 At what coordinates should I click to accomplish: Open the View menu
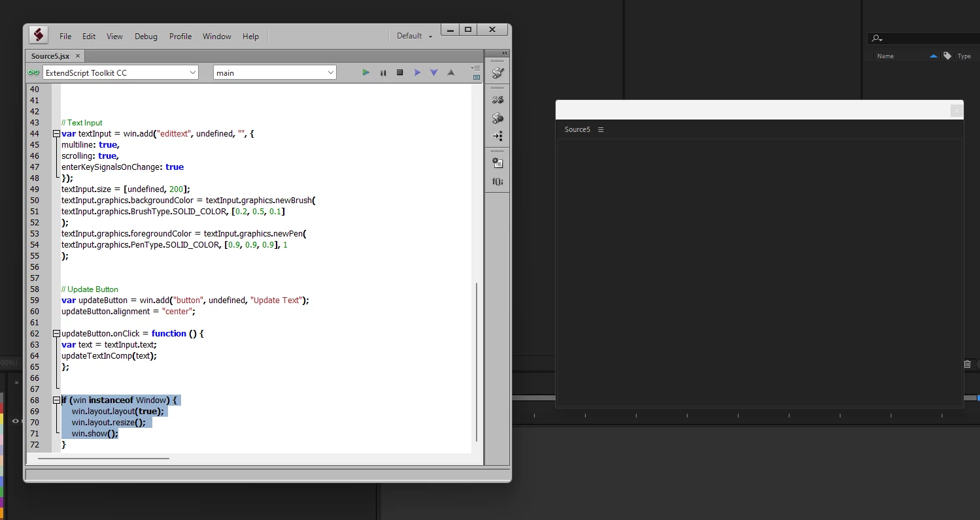pyautogui.click(x=114, y=37)
